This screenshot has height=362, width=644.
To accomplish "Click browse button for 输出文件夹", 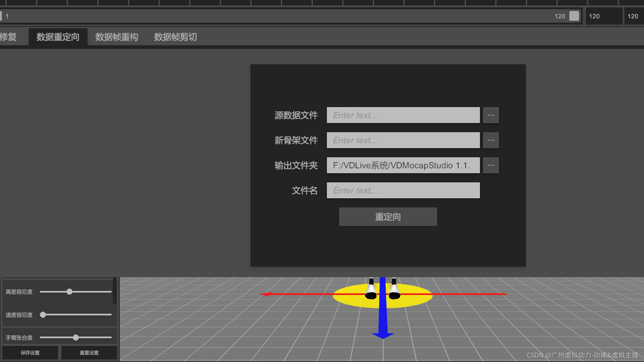I will (x=491, y=165).
